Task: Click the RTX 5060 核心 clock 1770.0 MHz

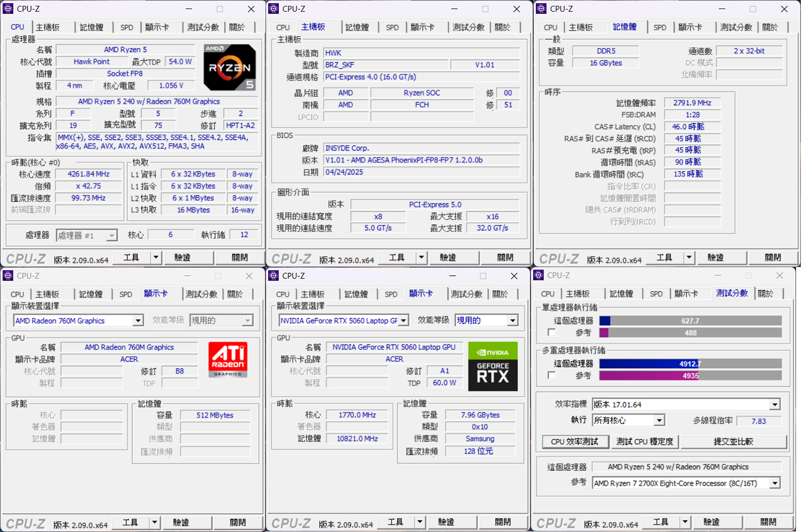Action: [x=357, y=415]
